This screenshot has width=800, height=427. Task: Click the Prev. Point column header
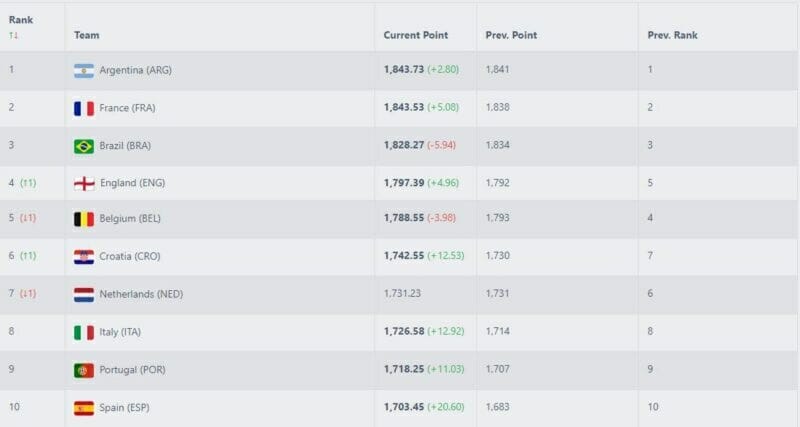point(511,35)
